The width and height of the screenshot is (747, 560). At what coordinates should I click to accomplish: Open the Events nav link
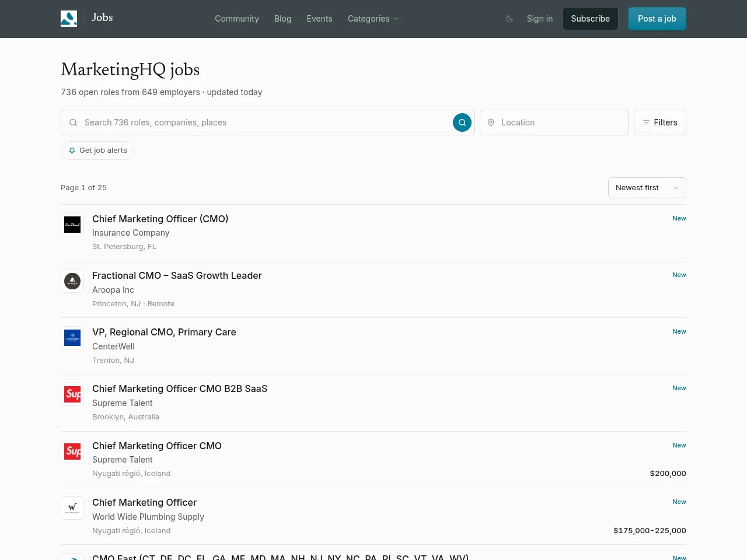319,19
